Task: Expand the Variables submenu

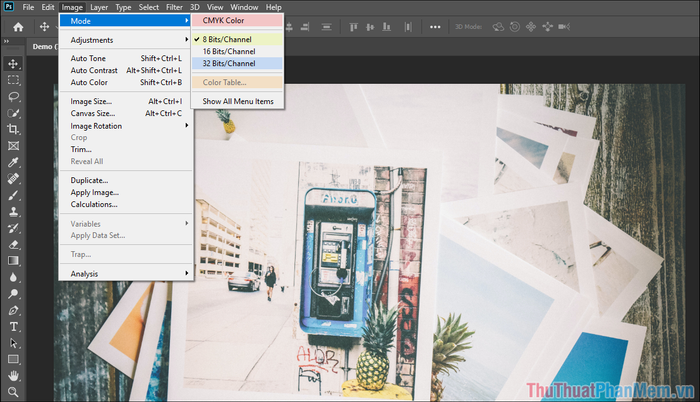Action: coord(126,224)
